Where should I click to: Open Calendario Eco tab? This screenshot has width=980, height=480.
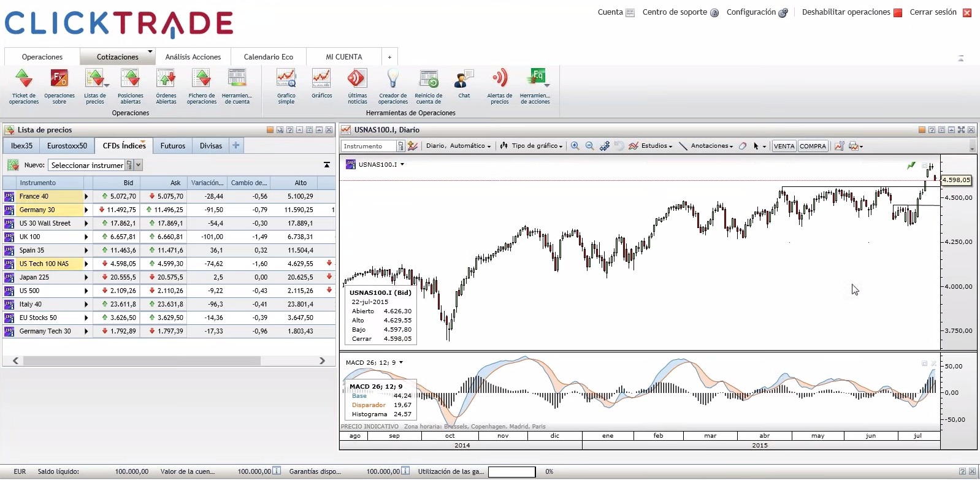pos(268,57)
